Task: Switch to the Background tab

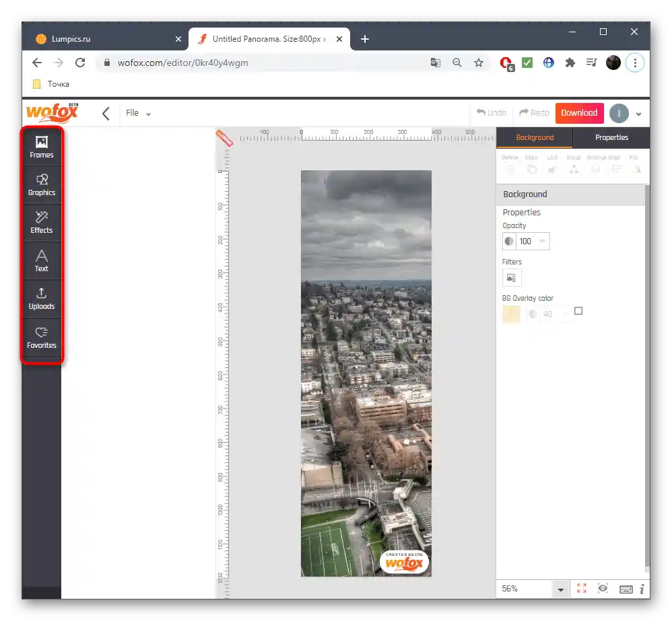Action: coord(535,137)
